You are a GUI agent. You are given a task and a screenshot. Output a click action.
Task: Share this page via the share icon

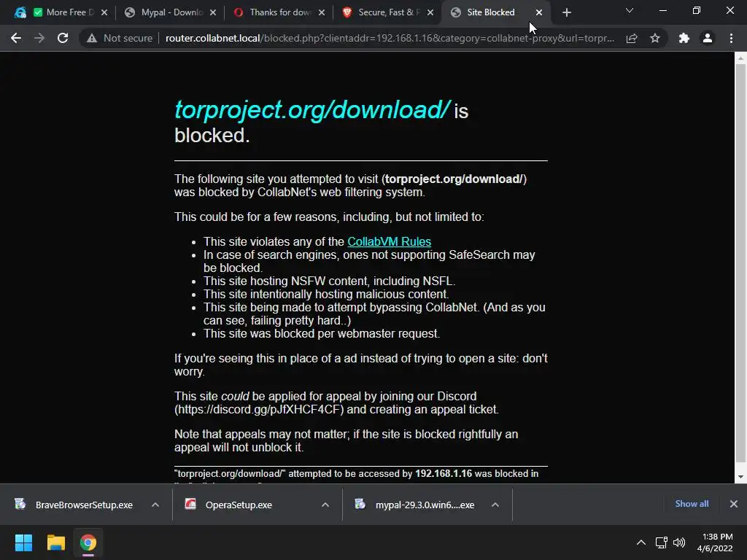(x=632, y=38)
